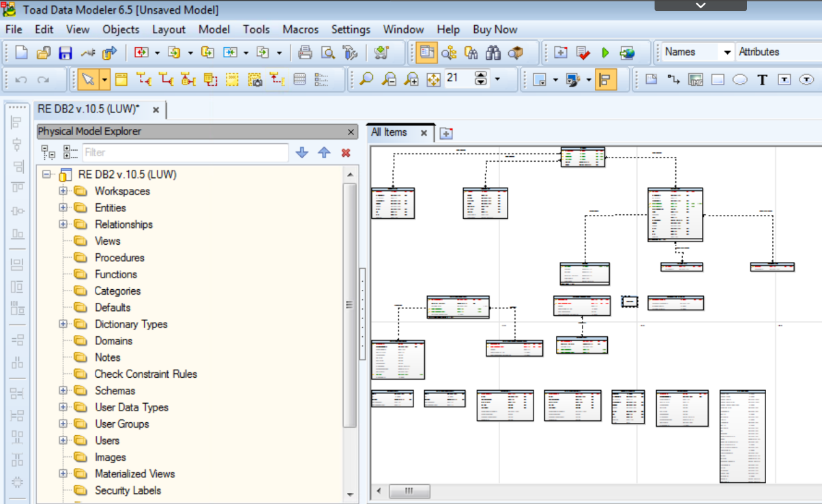Screen dimensions: 822x504
Task: Select the Images folder in the tree
Action: [x=110, y=457]
